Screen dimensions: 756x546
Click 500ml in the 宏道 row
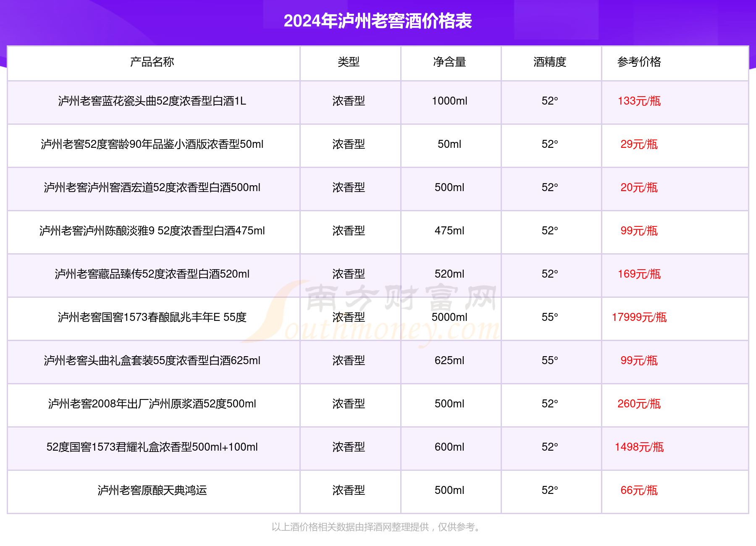[449, 188]
